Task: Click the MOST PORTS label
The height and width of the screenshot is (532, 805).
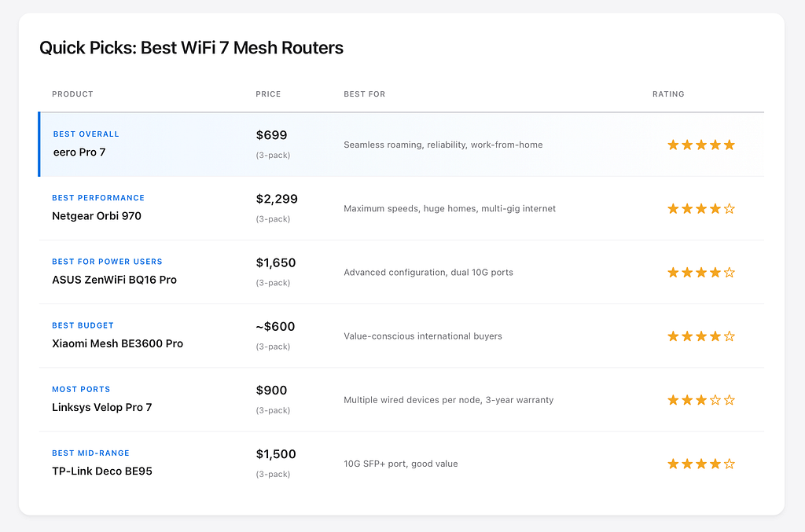Action: point(81,390)
